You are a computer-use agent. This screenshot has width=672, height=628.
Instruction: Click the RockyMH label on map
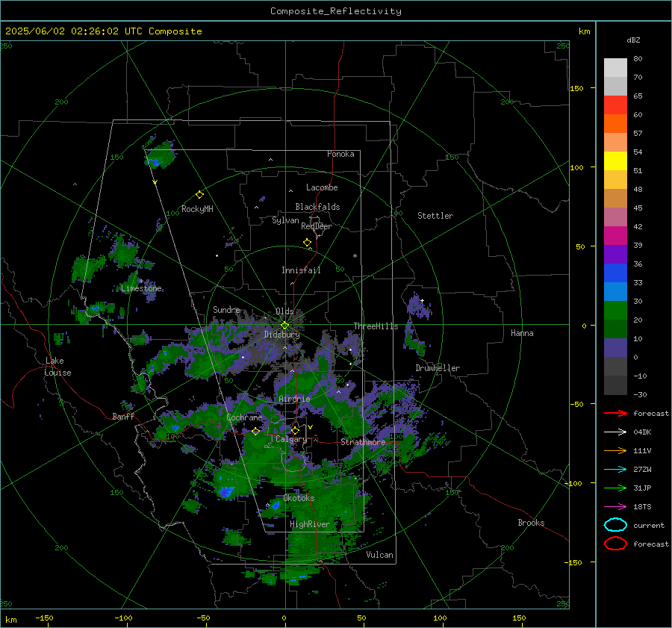[197, 209]
